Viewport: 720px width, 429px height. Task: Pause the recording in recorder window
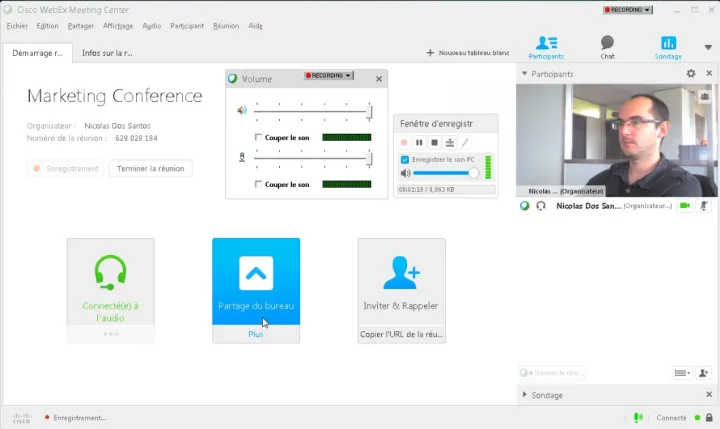(420, 143)
